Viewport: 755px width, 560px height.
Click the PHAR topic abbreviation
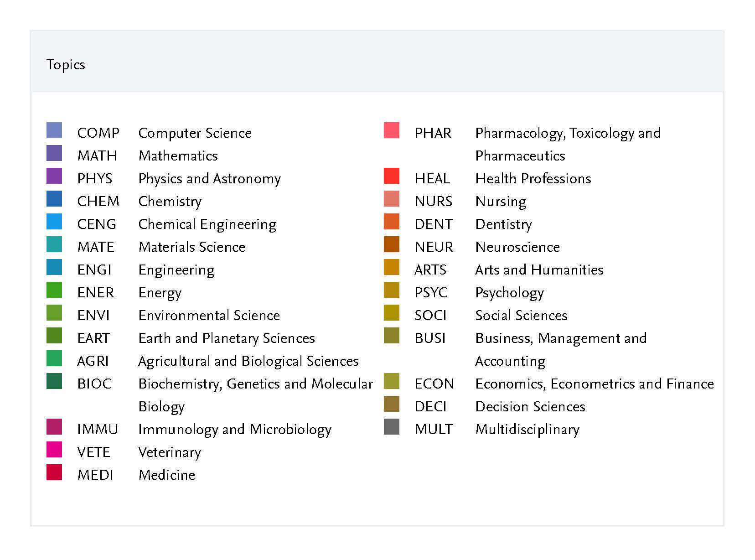433,133
